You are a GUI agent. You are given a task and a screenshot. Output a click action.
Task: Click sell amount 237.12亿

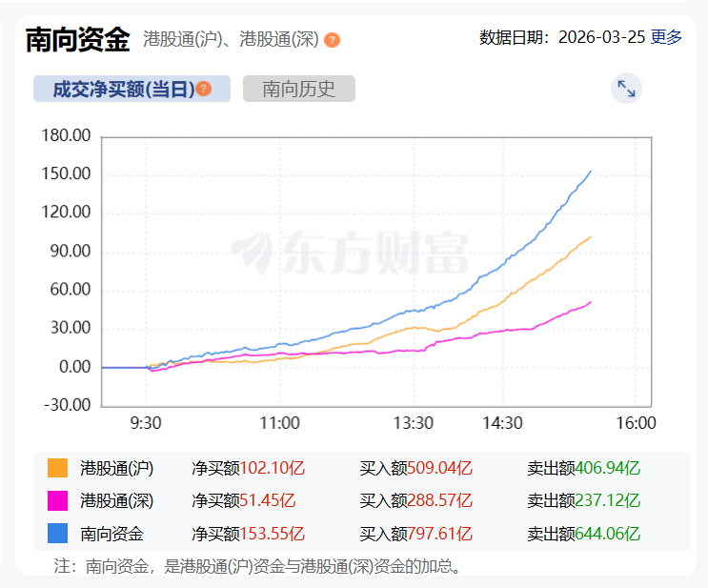click(x=608, y=501)
